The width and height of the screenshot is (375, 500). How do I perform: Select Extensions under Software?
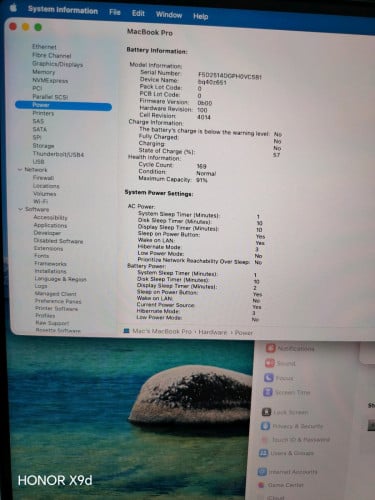[48, 249]
